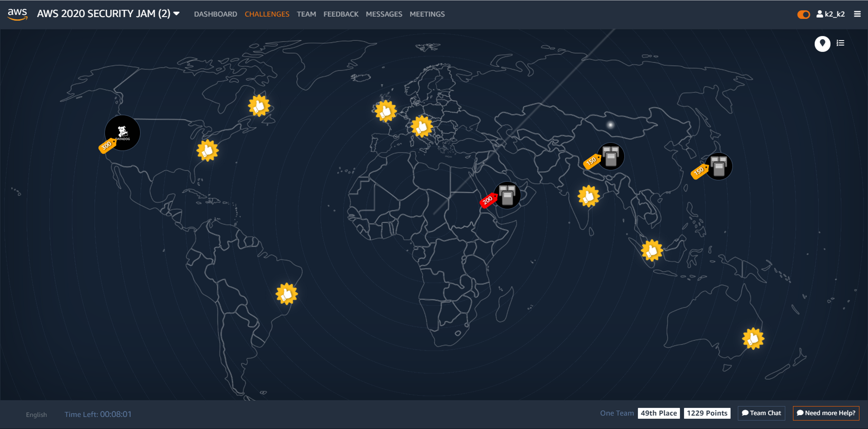Click the AWS logo
The width and height of the screenshot is (868, 429).
click(17, 14)
